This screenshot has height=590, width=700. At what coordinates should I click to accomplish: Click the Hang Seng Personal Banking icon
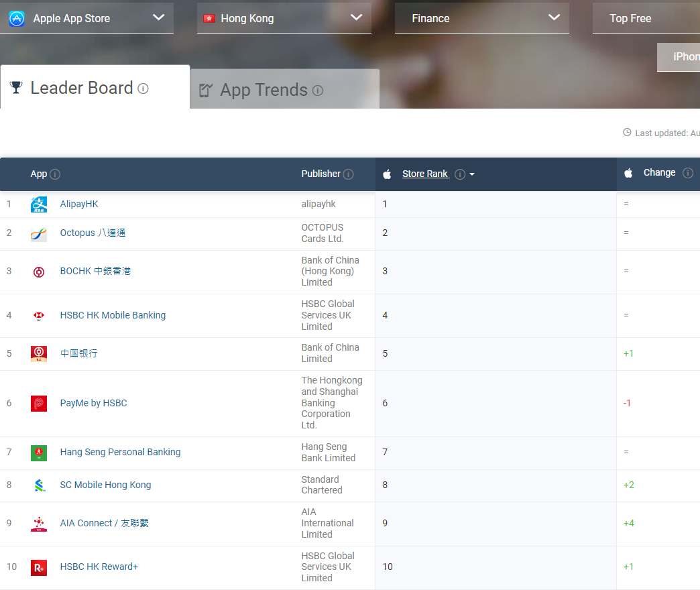39,453
